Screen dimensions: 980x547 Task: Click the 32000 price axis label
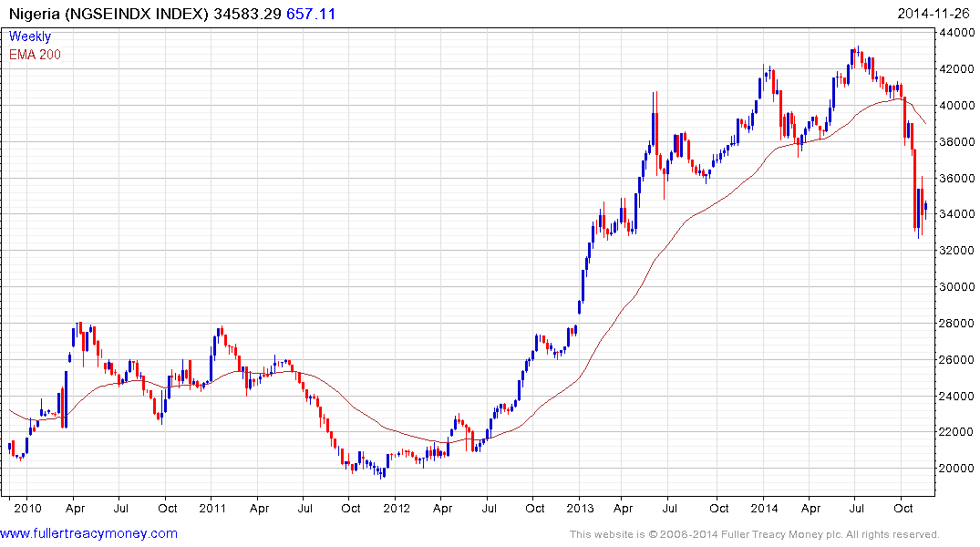coord(956,250)
